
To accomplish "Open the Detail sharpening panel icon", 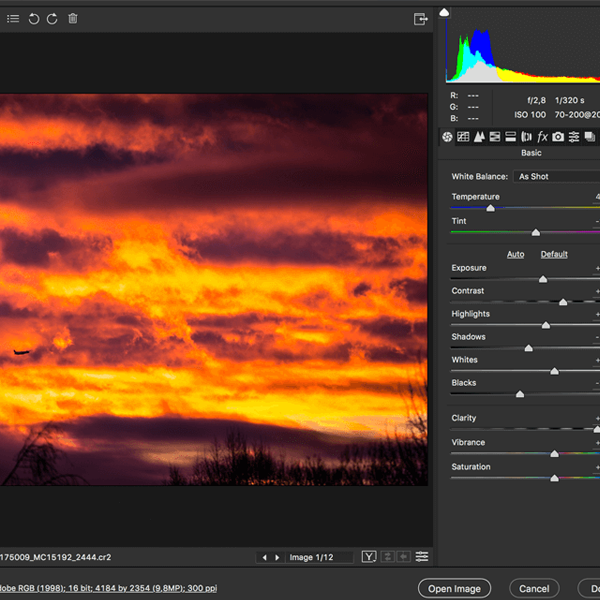I will pyautogui.click(x=479, y=137).
